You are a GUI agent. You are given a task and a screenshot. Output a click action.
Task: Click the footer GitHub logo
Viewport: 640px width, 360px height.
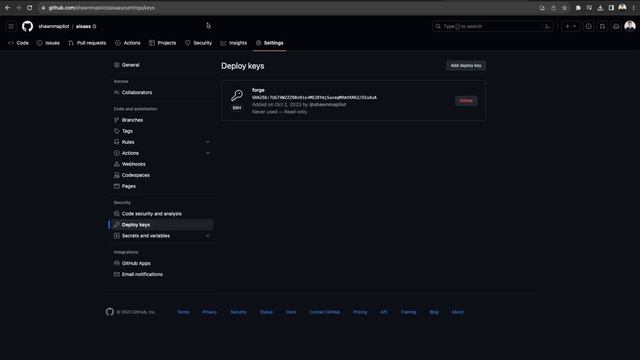pos(110,312)
